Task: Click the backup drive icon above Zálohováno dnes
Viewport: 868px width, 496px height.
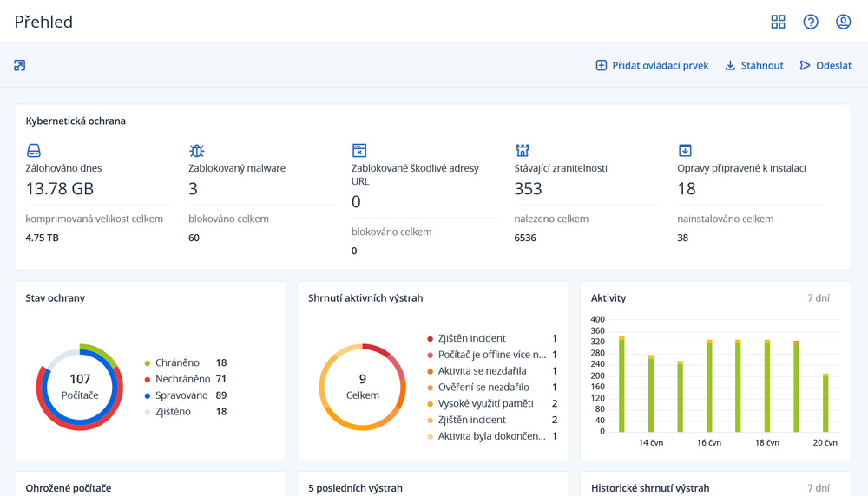Action: point(34,151)
